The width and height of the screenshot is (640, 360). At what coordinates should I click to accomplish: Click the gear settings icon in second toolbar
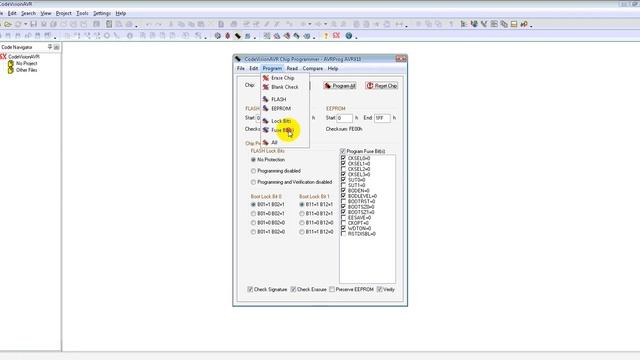tap(218, 36)
